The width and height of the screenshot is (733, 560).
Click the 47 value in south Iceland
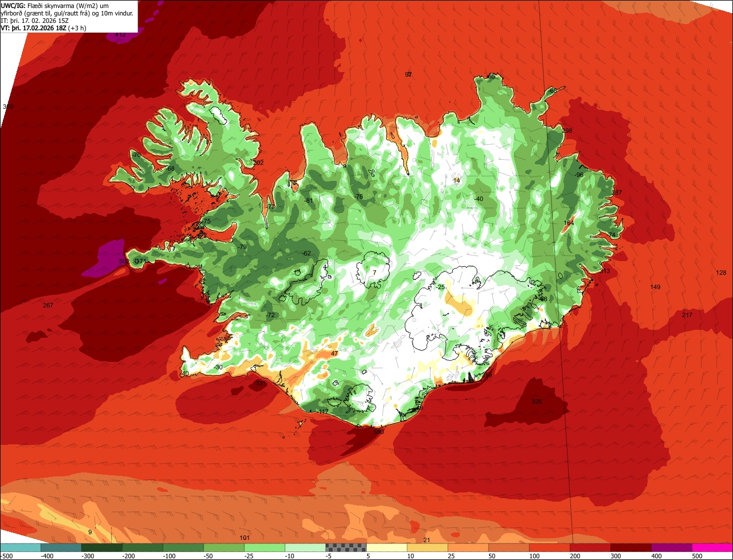pos(334,354)
